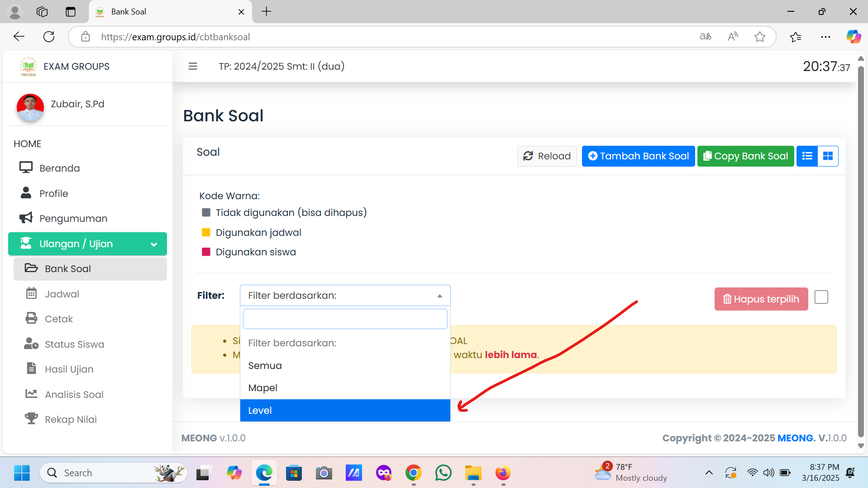Screen dimensions: 868x488
Task: Select Semua filter option
Action: click(x=345, y=365)
